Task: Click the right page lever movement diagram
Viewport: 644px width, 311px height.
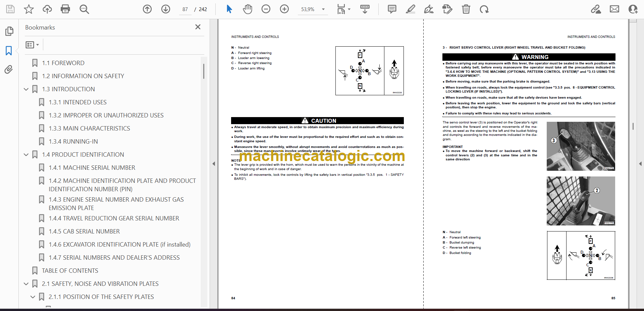Action: [x=581, y=255]
